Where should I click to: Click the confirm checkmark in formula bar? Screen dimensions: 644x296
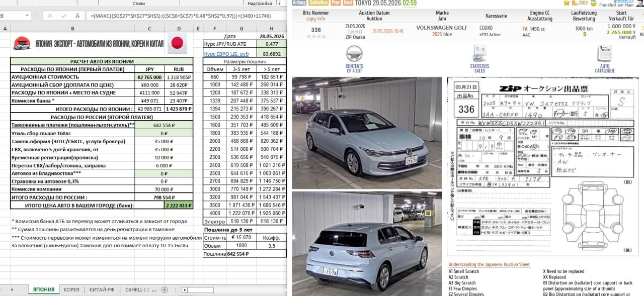(x=63, y=16)
